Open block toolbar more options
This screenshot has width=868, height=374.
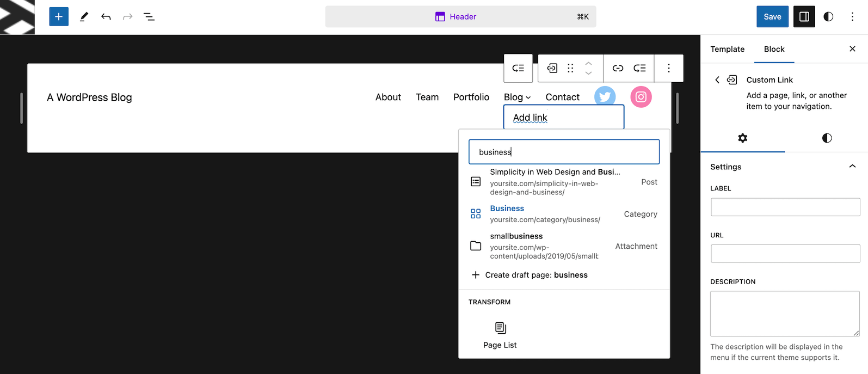coord(669,68)
